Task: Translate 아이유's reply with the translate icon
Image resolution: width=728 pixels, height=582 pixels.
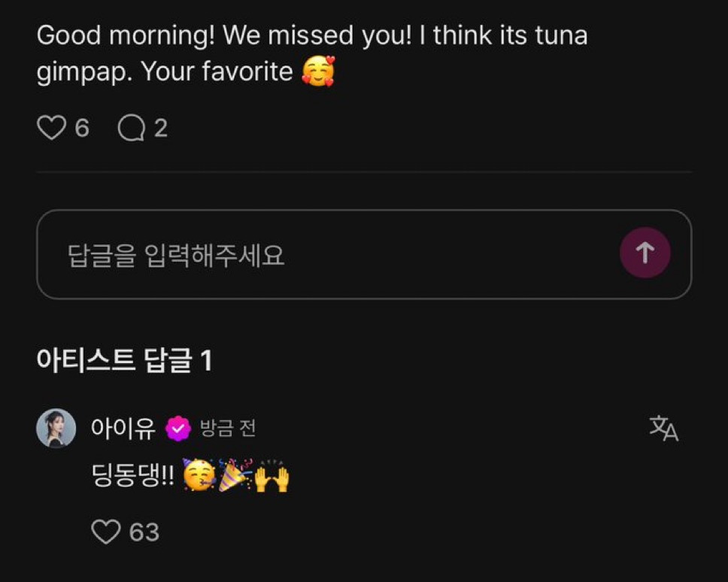Action: [663, 429]
